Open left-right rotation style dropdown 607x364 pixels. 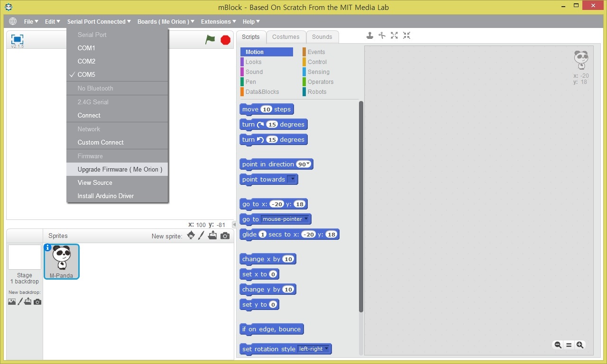click(313, 349)
